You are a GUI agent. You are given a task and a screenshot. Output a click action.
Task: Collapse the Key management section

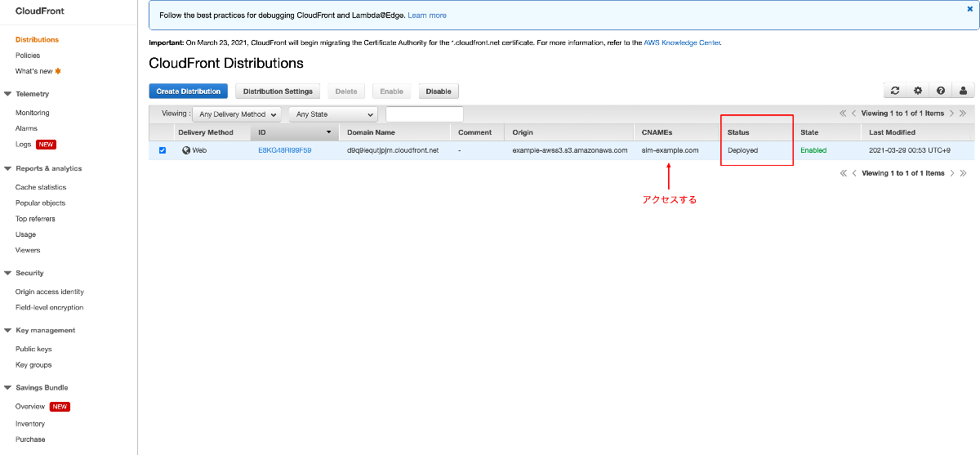(7, 330)
